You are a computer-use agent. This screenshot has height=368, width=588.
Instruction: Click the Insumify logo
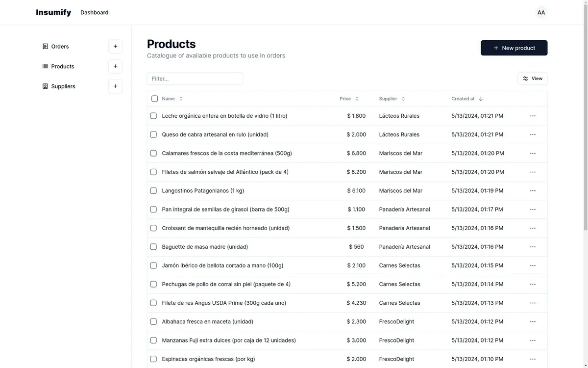53,12
